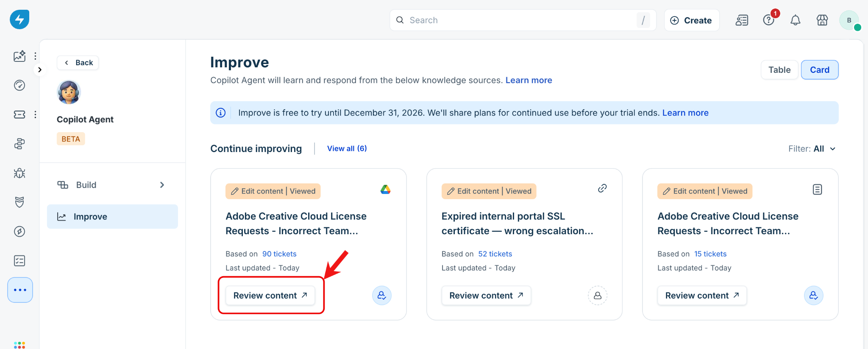Viewport: 868px width, 349px height.
Task: Click Review content on first Adobe card
Action: pos(270,295)
